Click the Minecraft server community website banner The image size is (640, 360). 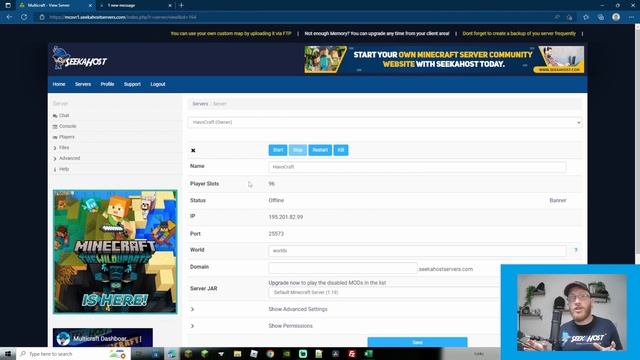(x=444, y=60)
